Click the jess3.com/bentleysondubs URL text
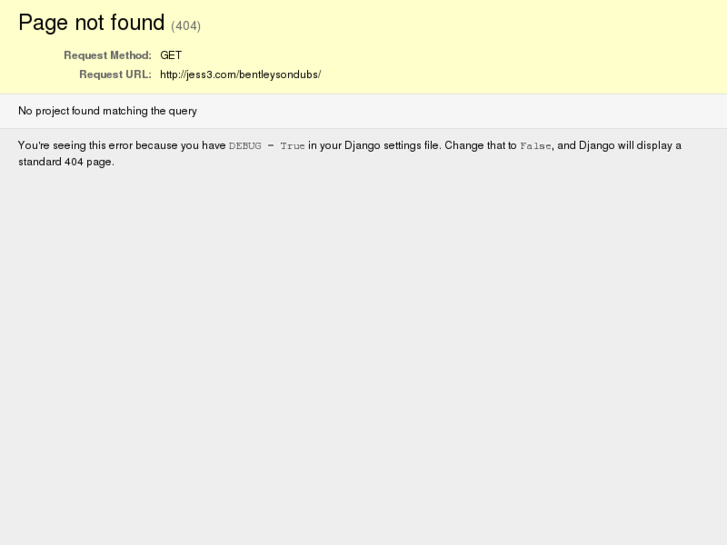Viewport: 727px width, 545px height. pos(241,74)
